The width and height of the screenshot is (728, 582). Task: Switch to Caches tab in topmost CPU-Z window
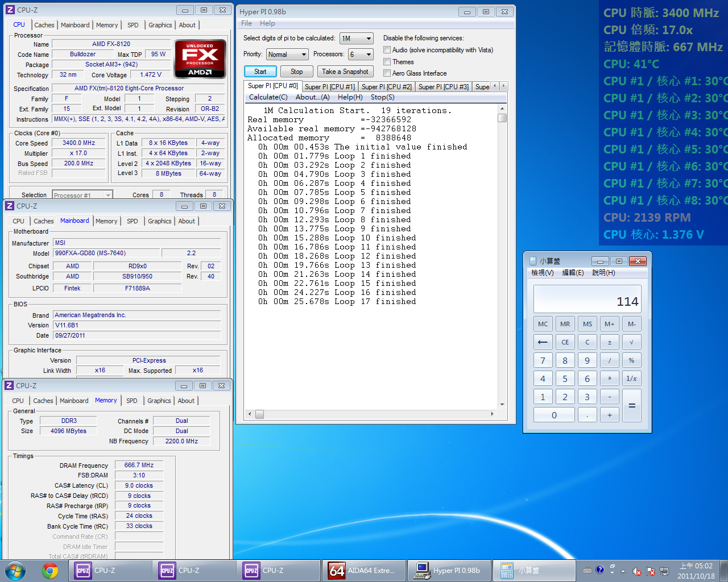[x=44, y=25]
